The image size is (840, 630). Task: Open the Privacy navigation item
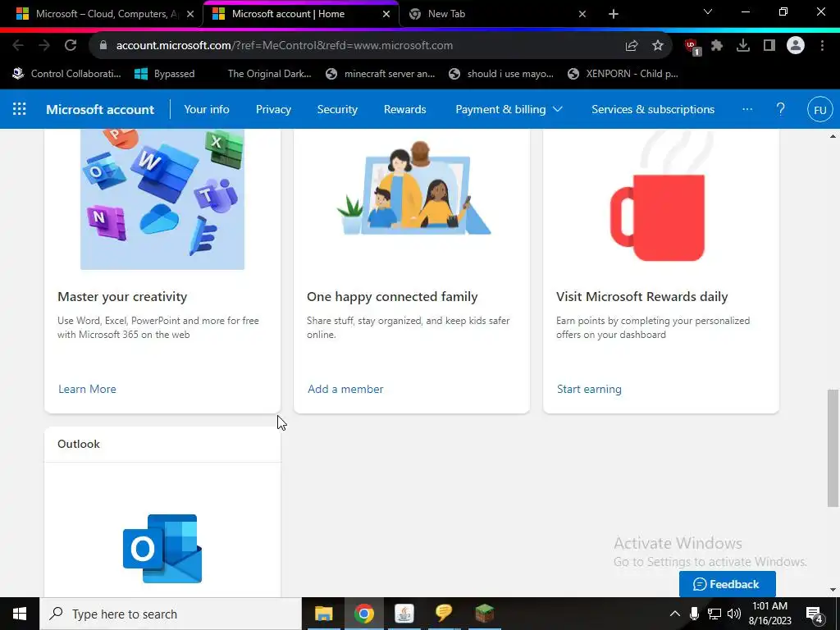(273, 109)
